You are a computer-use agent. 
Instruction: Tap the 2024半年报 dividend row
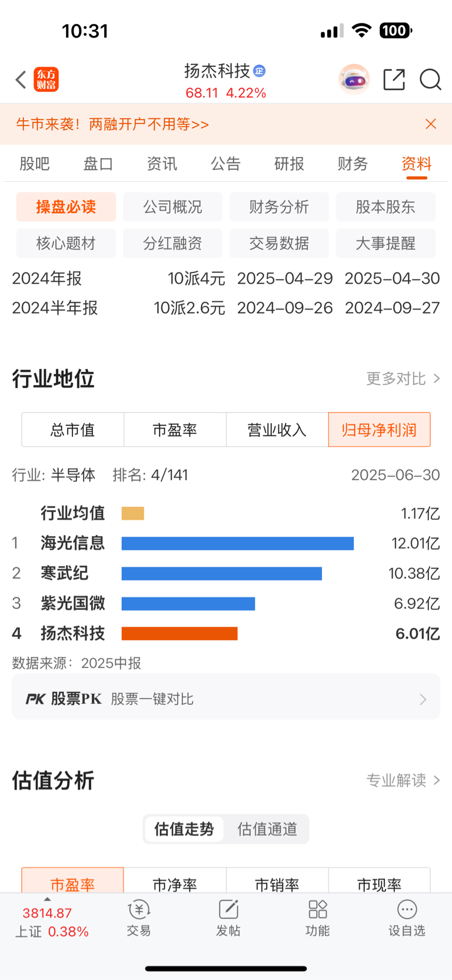pos(226,308)
